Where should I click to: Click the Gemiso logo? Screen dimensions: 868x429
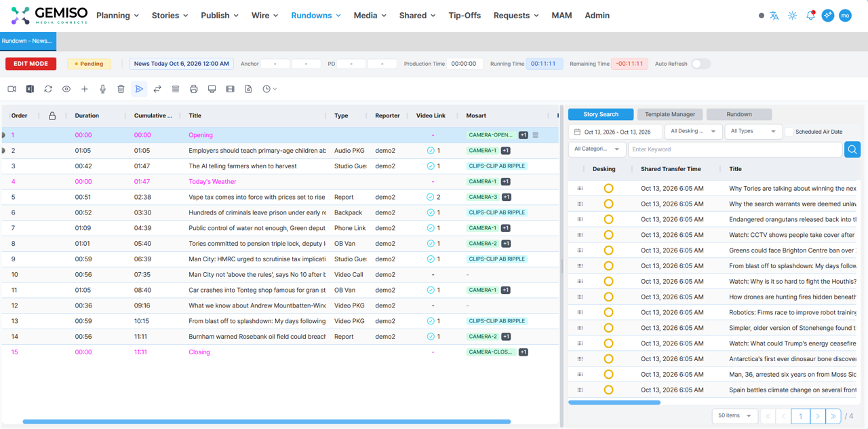[49, 16]
